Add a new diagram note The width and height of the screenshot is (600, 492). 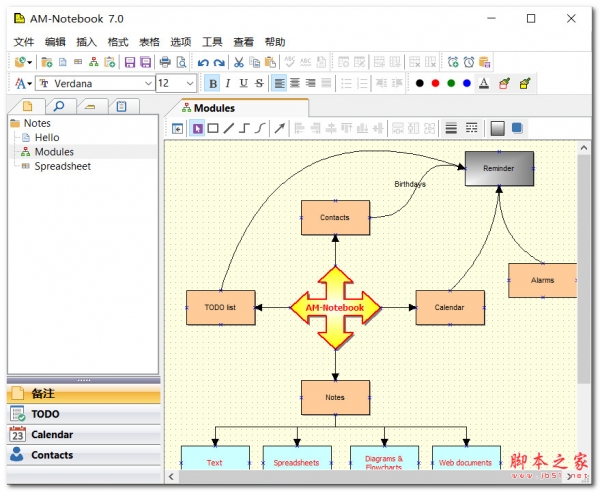(94, 62)
